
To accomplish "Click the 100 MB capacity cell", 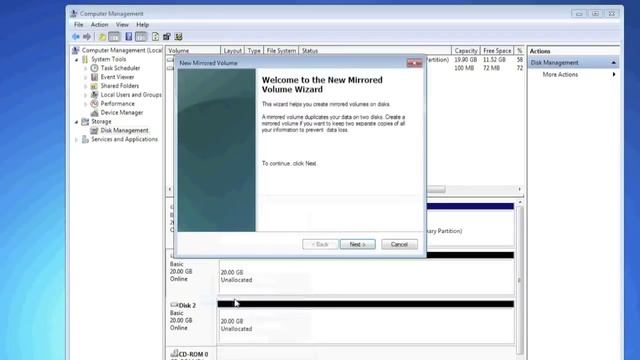I will coord(464,68).
